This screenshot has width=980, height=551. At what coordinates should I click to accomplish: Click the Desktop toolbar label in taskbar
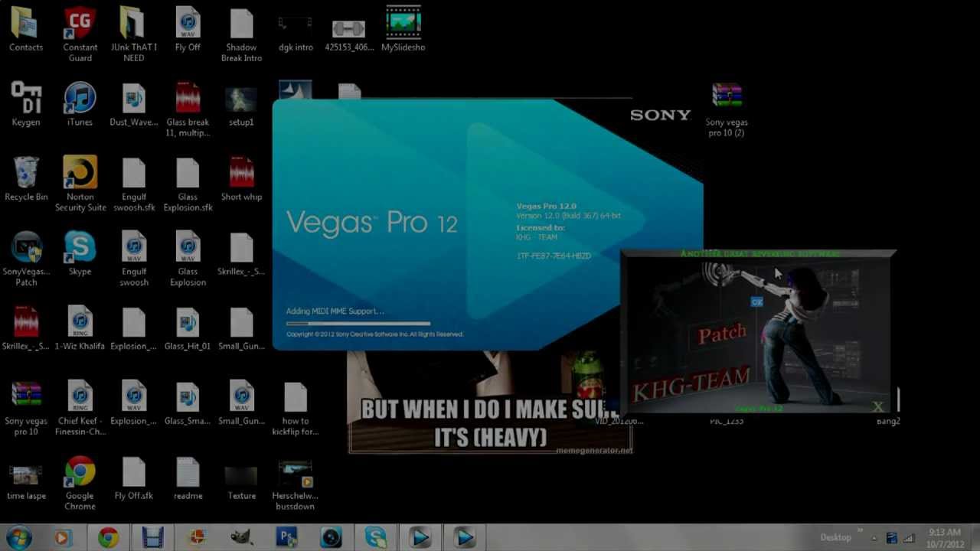click(835, 537)
